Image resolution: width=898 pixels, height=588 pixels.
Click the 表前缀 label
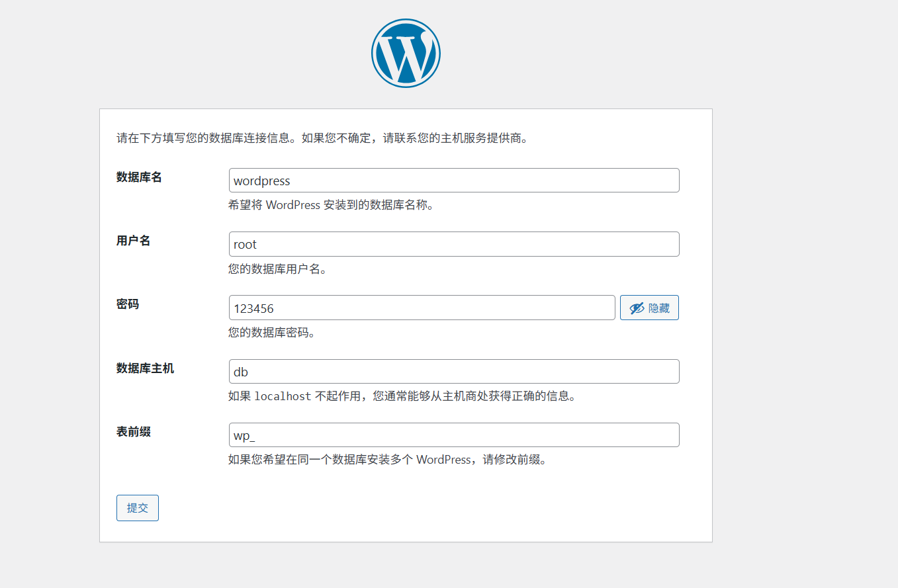134,432
